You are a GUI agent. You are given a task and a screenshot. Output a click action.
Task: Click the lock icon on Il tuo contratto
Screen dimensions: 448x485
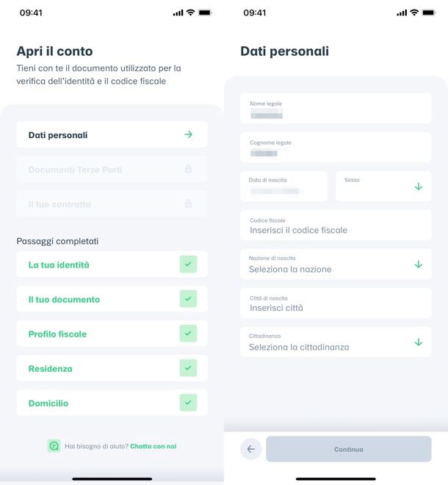pyautogui.click(x=188, y=204)
